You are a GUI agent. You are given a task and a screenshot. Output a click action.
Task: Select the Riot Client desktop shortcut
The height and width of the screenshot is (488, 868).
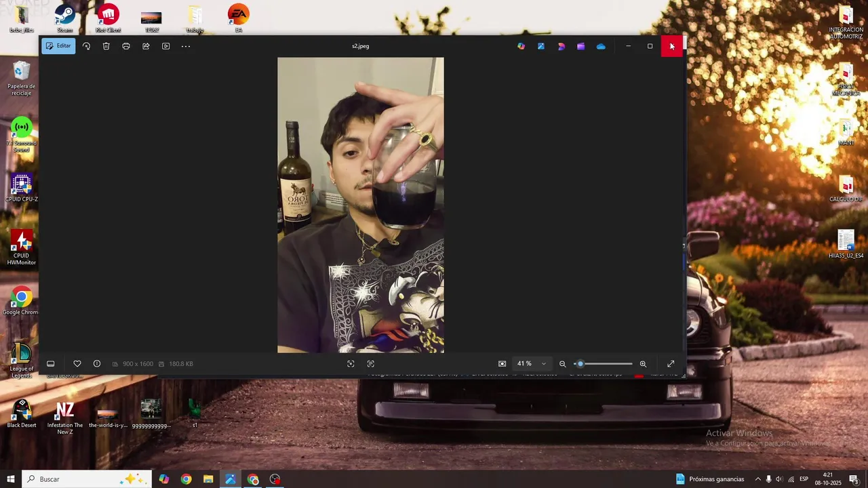click(x=108, y=18)
